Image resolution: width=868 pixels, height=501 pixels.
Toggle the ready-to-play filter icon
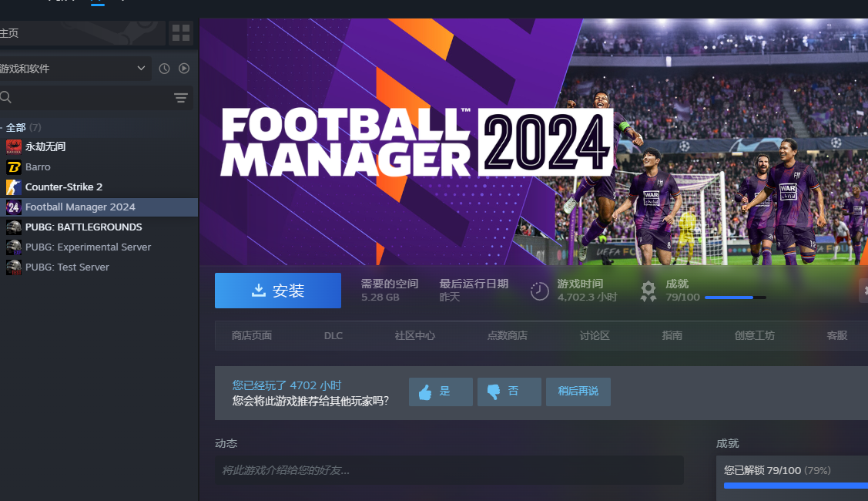click(x=184, y=69)
